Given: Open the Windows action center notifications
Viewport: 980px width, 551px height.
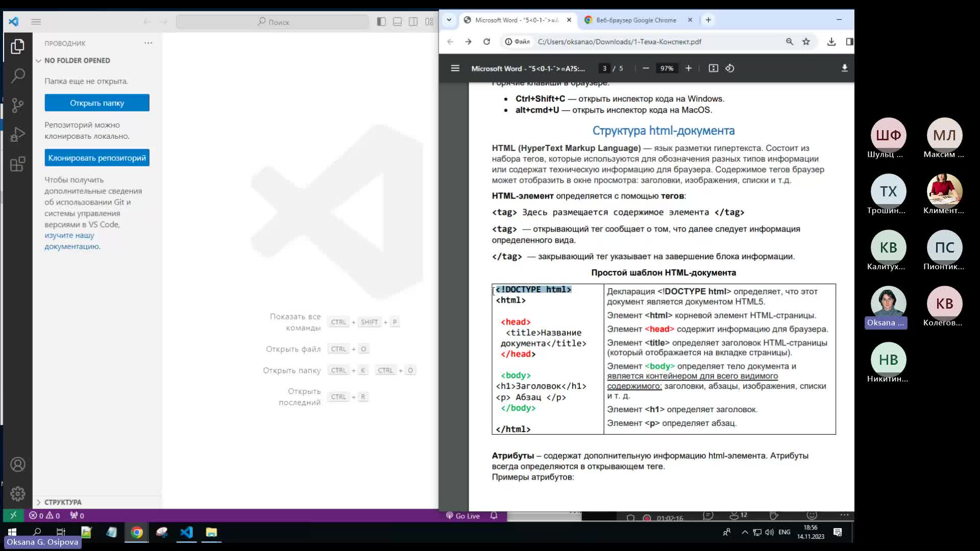Looking at the screenshot, I should point(838,532).
